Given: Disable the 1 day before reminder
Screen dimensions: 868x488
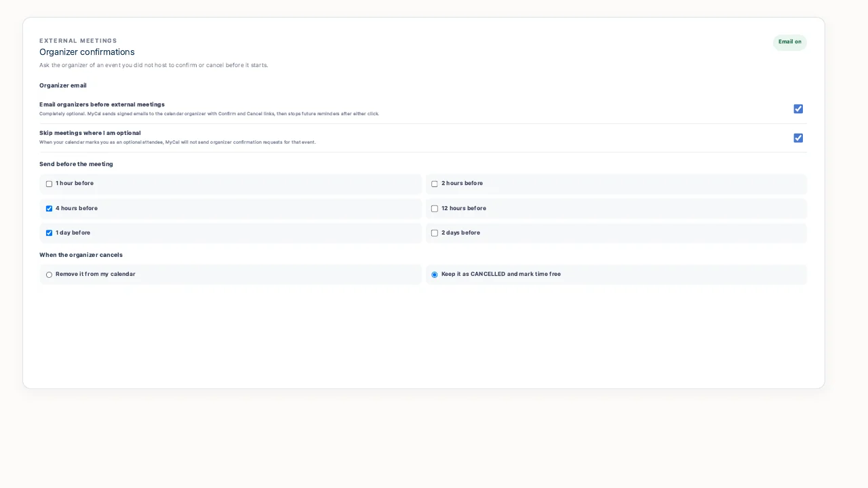Looking at the screenshot, I should tap(49, 233).
